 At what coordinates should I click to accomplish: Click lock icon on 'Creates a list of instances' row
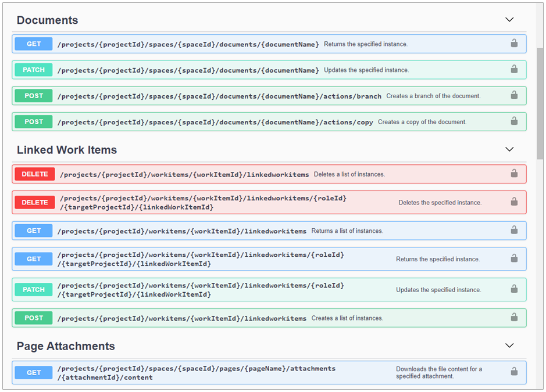coord(514,317)
